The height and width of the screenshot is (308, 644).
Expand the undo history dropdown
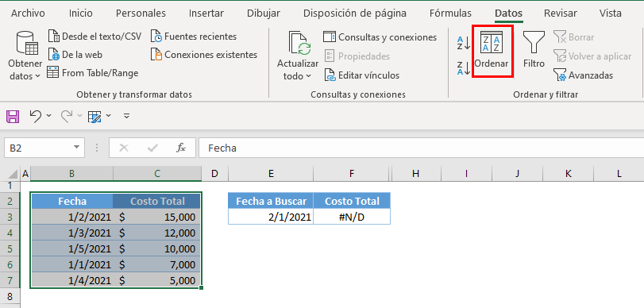(49, 116)
